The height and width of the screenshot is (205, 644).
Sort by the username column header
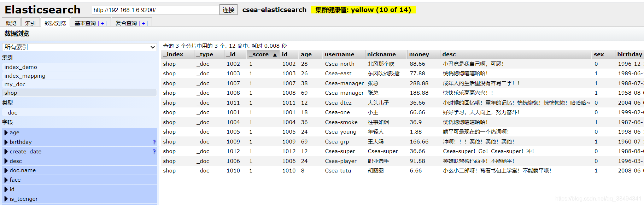[344, 54]
